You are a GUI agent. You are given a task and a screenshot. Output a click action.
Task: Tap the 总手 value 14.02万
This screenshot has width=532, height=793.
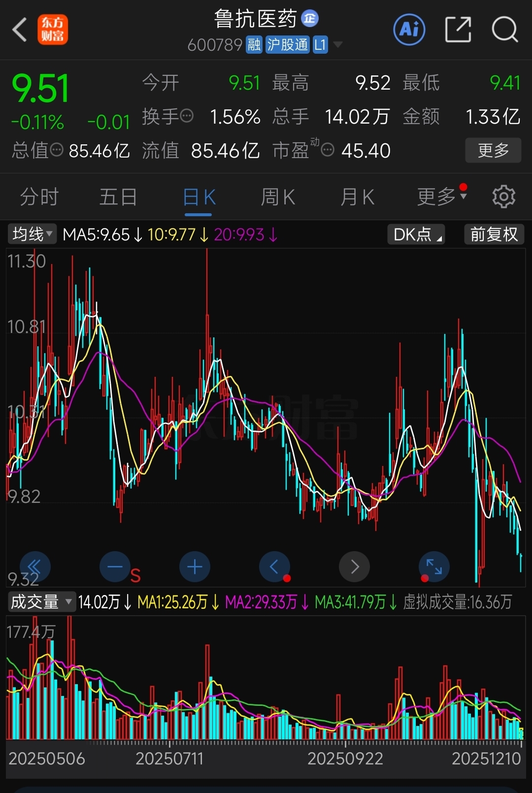(357, 117)
